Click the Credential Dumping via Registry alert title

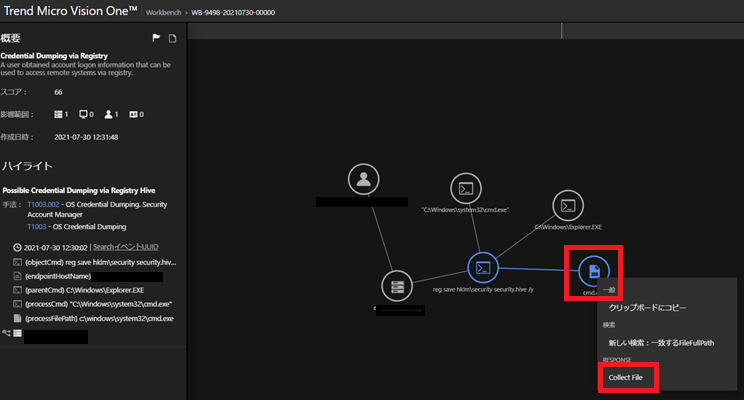pos(54,56)
